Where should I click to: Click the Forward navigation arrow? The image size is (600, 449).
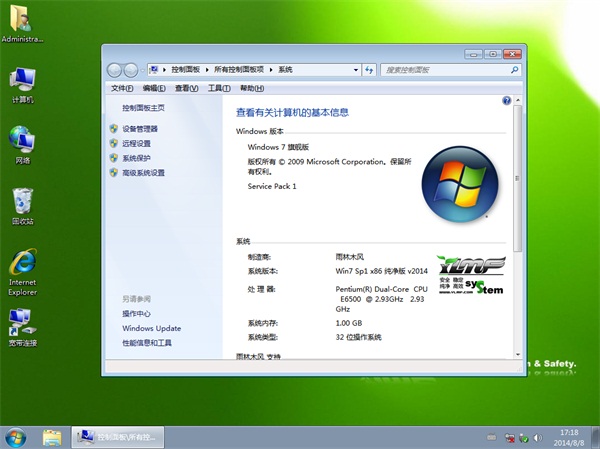130,70
